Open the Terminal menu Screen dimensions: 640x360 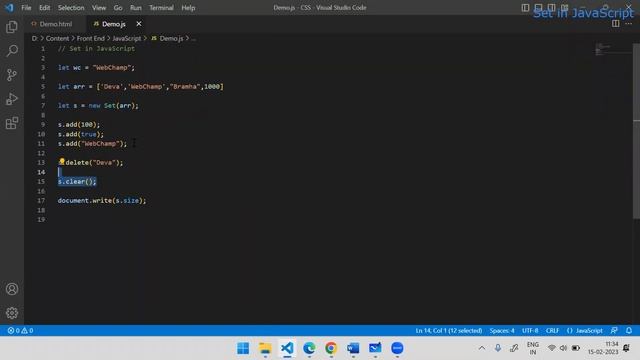(161, 8)
